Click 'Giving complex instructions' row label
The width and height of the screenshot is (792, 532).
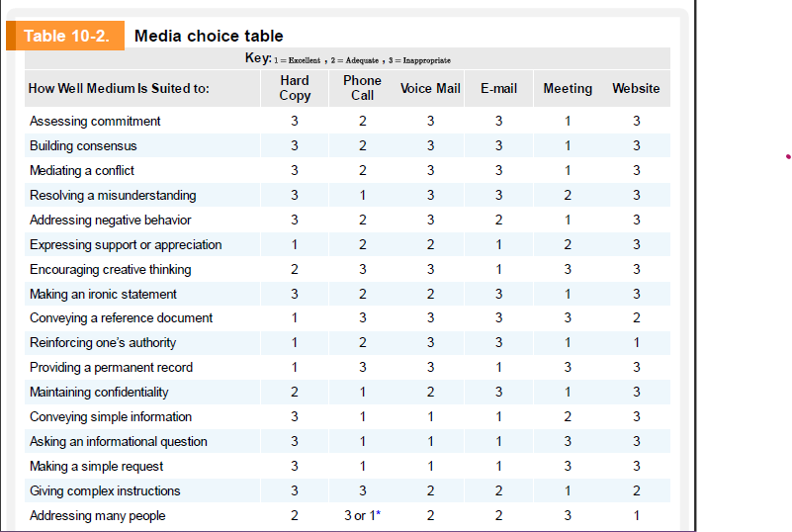tap(105, 491)
